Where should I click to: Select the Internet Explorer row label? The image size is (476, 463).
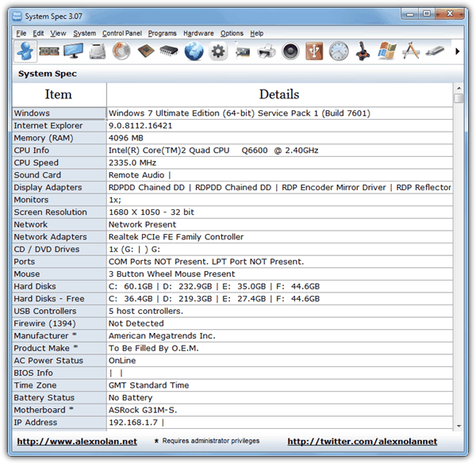[59, 125]
